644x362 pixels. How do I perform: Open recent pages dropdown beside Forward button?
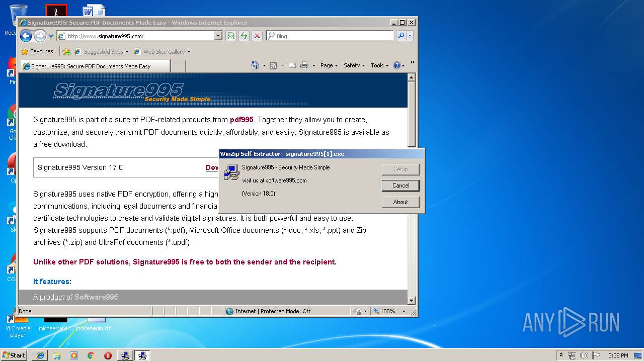click(x=51, y=36)
